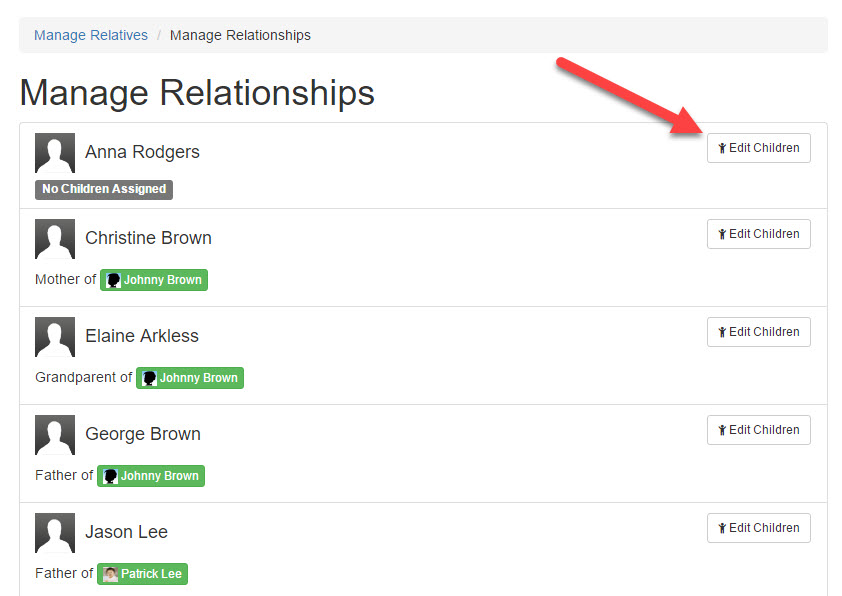The height and width of the screenshot is (596, 842).
Task: Click Christine Brown's profile avatar
Action: pos(55,239)
